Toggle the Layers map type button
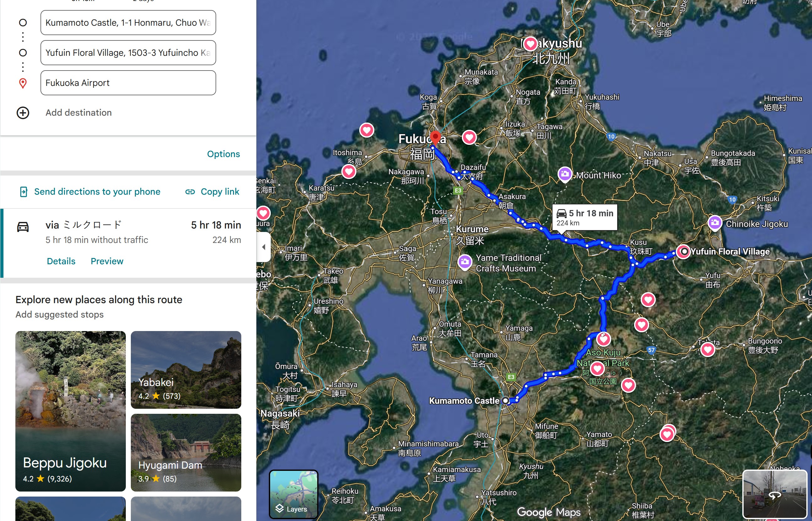 pos(293,494)
